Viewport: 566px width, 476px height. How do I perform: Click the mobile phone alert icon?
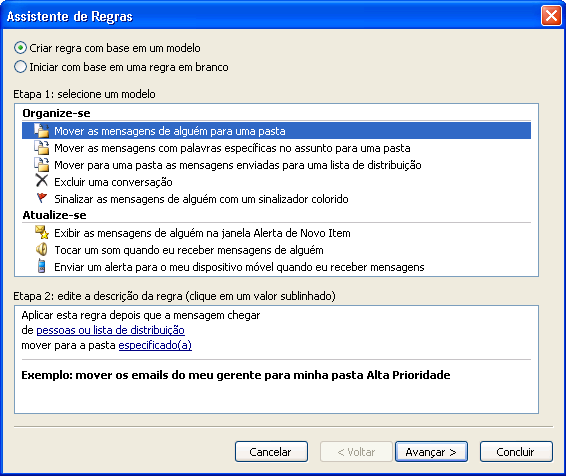coord(42,266)
